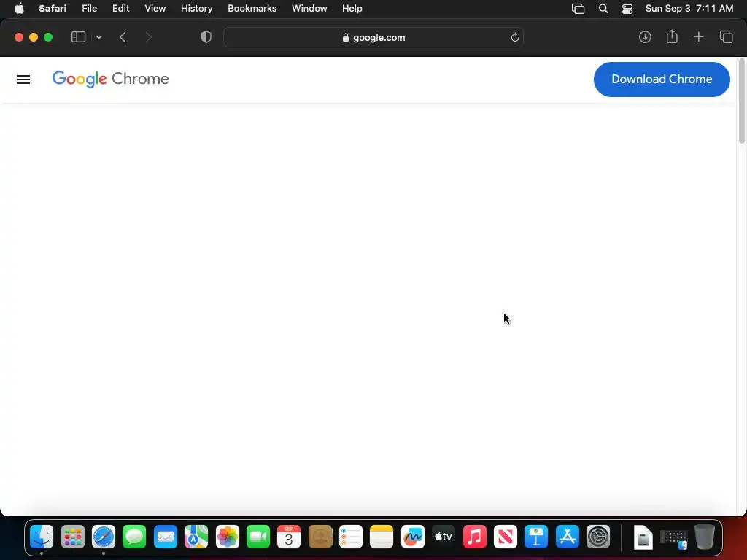Open the Share menu
Viewport: 747px width, 560px height.
(672, 36)
